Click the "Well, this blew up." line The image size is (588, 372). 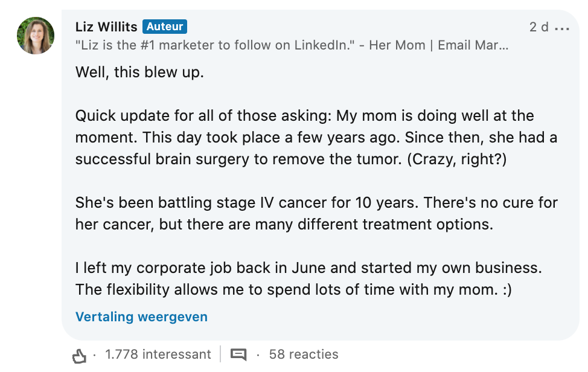point(139,73)
